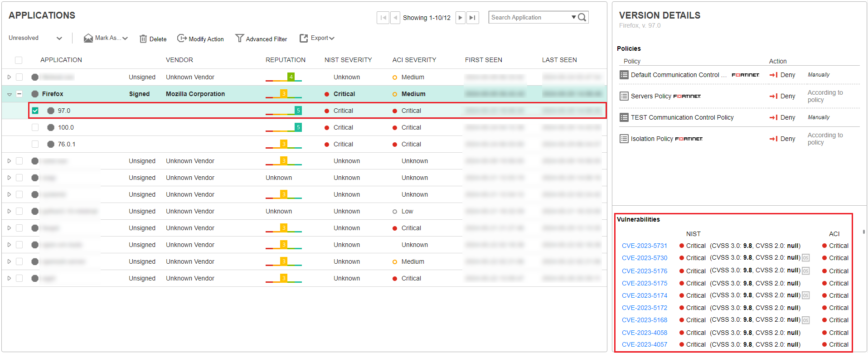Open the CVE-2023-4057 vulnerability link

[x=645, y=344]
